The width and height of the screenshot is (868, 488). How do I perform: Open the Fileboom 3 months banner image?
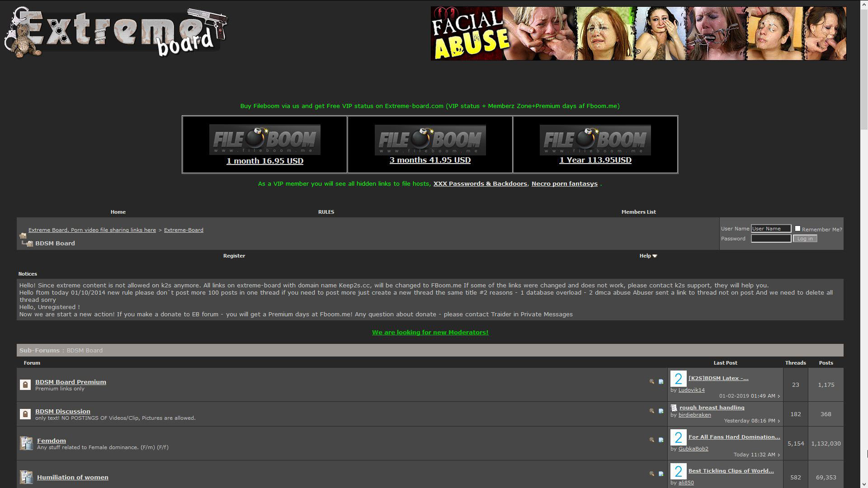point(430,140)
